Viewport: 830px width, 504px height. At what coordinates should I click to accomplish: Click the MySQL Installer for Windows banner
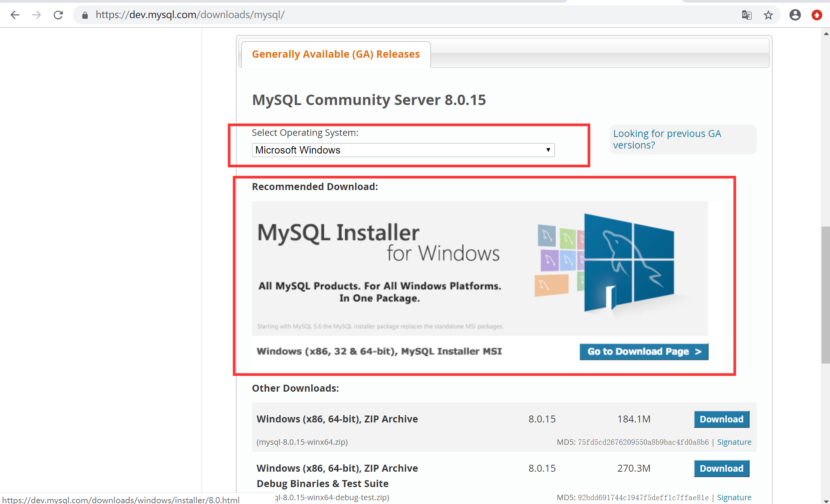(x=479, y=269)
